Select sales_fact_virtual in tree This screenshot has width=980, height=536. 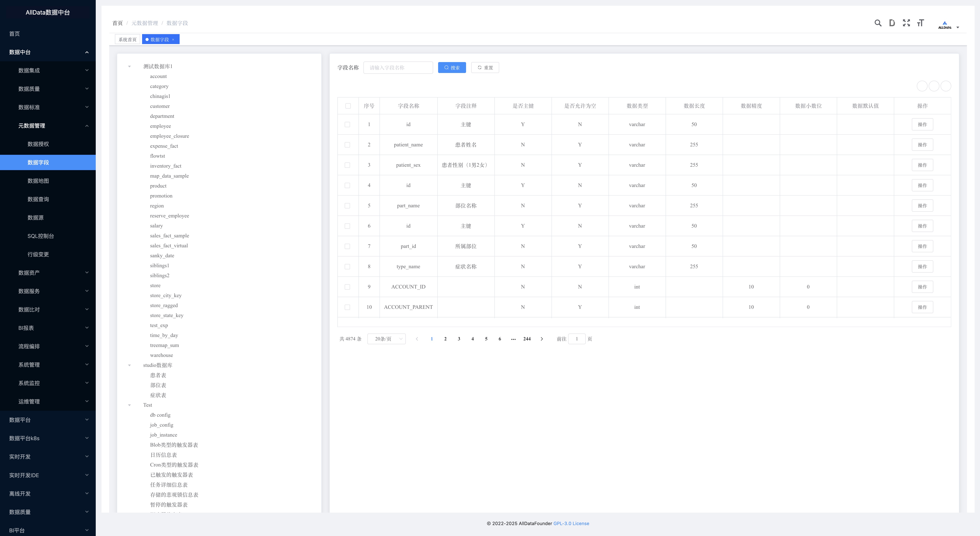169,246
